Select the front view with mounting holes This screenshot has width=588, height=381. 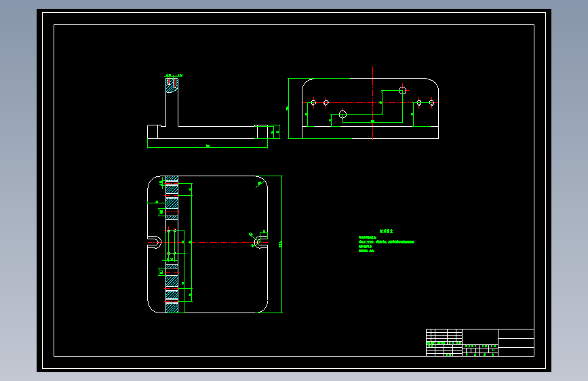[370, 108]
